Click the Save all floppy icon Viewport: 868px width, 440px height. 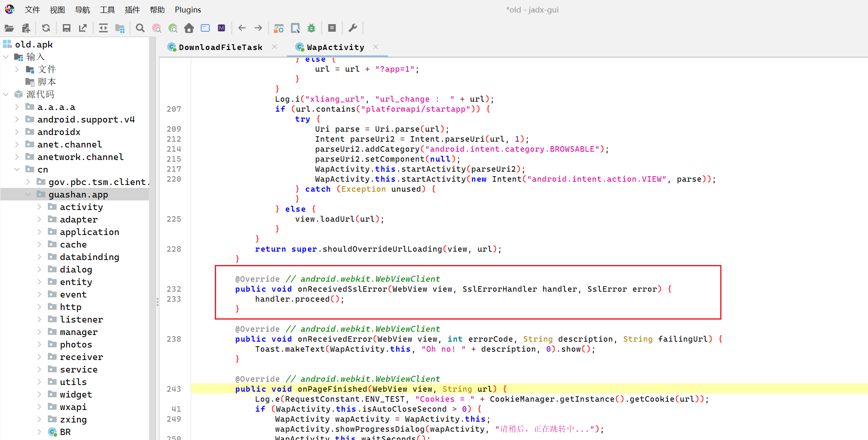click(x=66, y=28)
